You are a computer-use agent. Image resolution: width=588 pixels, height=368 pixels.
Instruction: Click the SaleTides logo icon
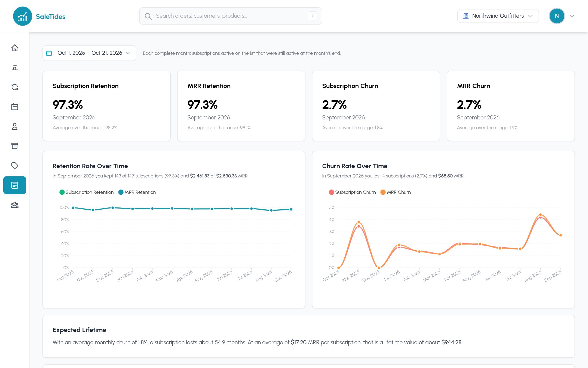point(23,16)
